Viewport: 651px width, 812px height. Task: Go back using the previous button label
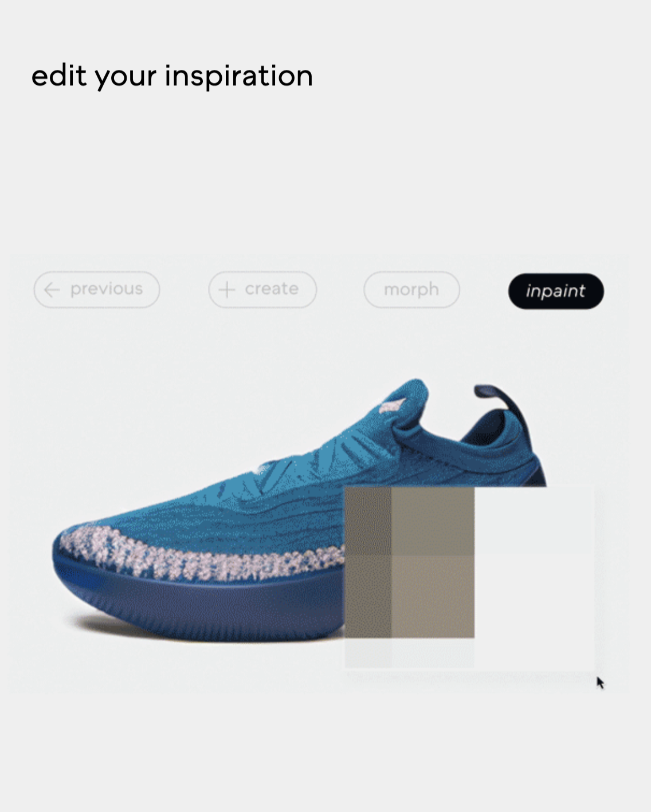coord(107,289)
